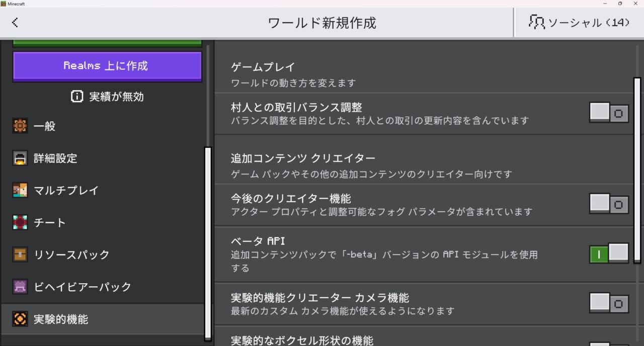Select the ビヘイビアーパック icon
Viewport: 644px width, 346px height.
[x=20, y=287]
